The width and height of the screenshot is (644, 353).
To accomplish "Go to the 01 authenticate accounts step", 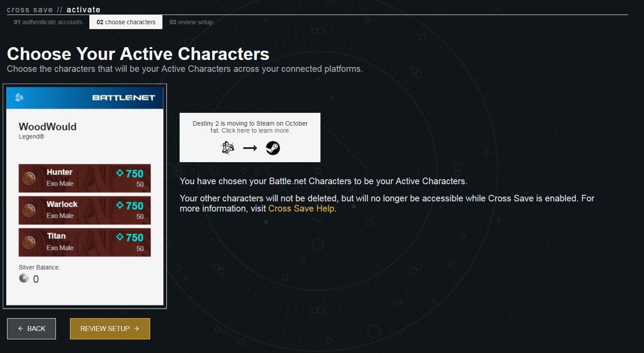I will point(48,22).
